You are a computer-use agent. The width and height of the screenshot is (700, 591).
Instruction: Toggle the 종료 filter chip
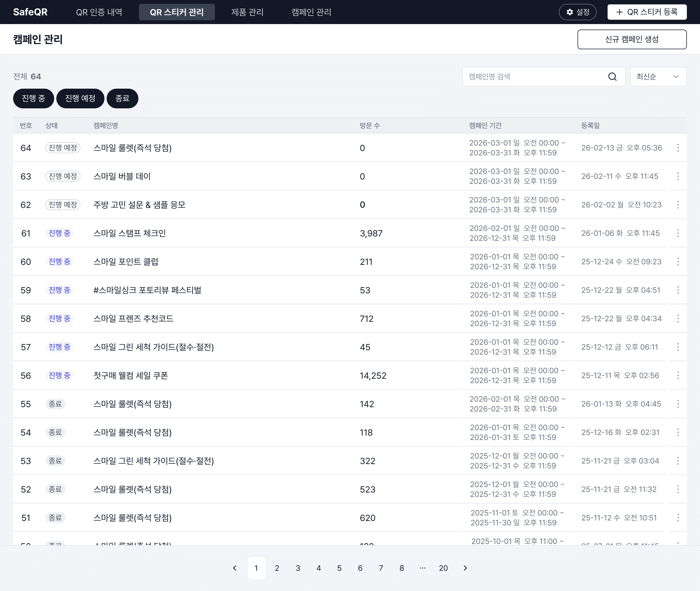[122, 98]
